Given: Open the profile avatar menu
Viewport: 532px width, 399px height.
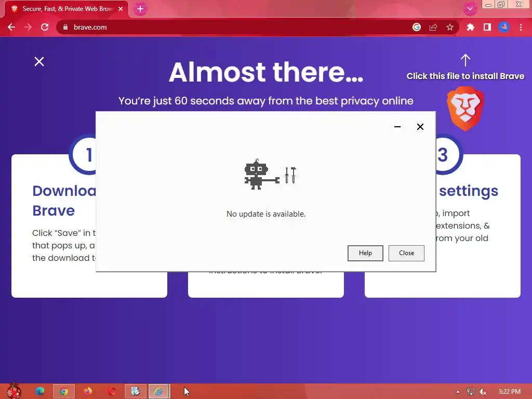Looking at the screenshot, I should pos(504,27).
